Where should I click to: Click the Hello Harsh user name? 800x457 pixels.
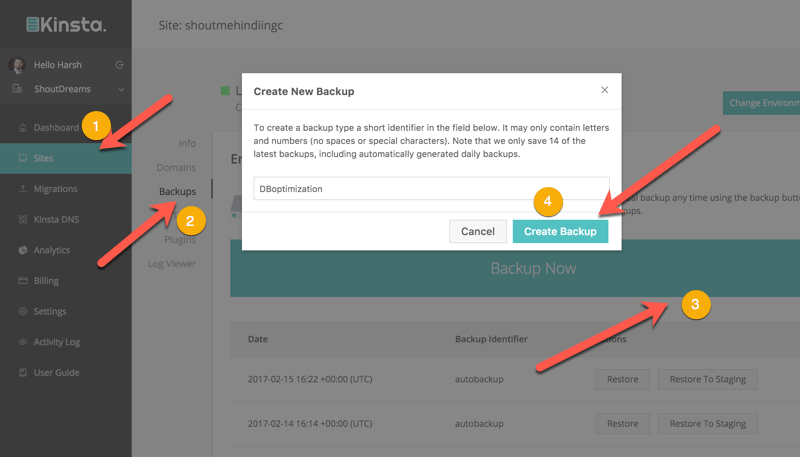[58, 65]
